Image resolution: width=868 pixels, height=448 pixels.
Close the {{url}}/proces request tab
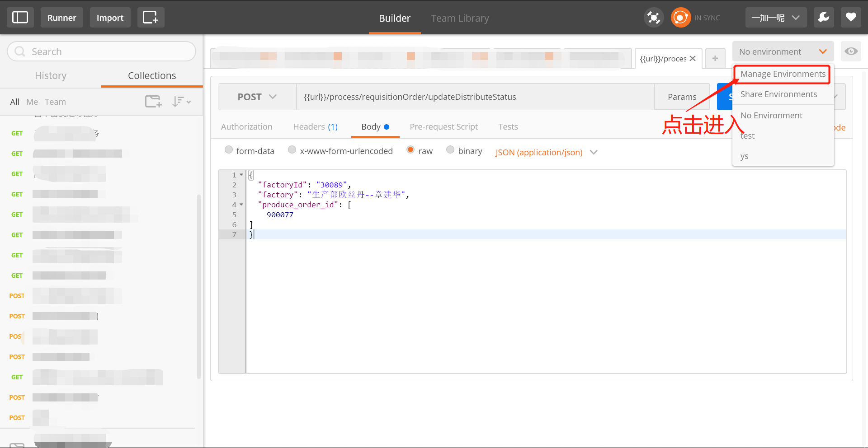click(692, 58)
